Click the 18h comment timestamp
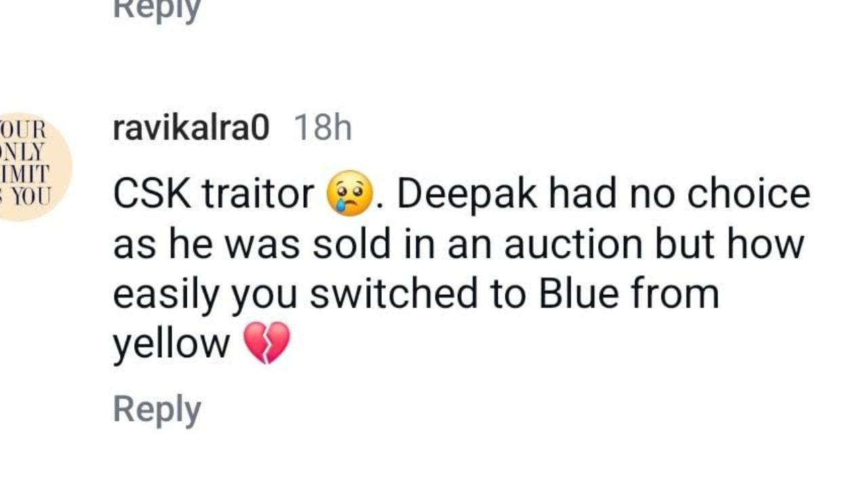The image size is (868, 488). (322, 127)
